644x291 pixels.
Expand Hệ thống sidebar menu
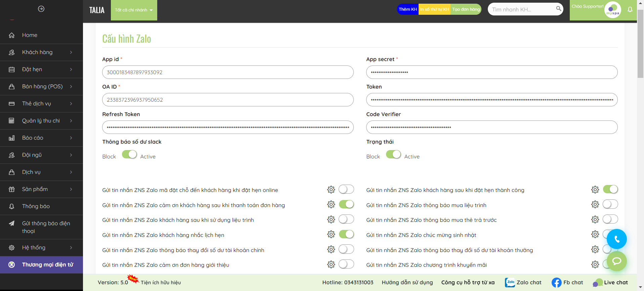click(x=41, y=248)
